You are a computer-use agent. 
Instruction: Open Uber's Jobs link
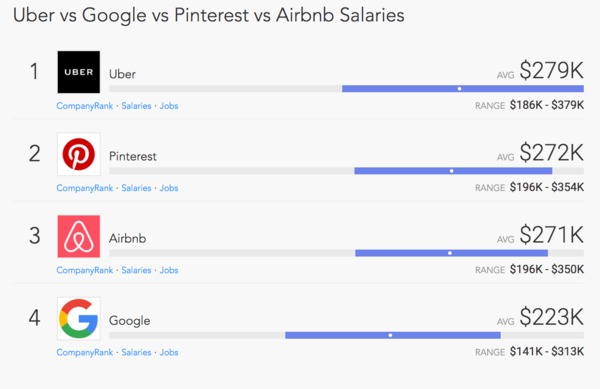tap(169, 106)
